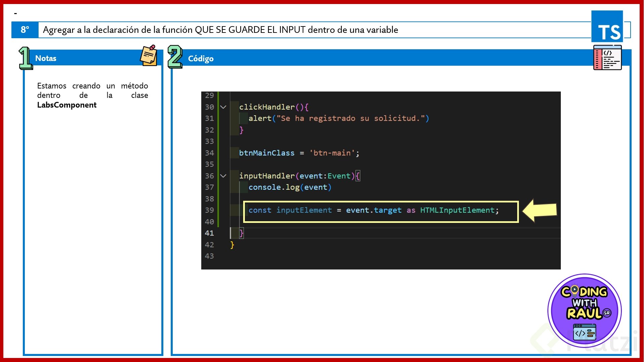This screenshot has width=644, height=362.
Task: Click HTMLInputElement in the highlighted code
Action: click(x=457, y=210)
